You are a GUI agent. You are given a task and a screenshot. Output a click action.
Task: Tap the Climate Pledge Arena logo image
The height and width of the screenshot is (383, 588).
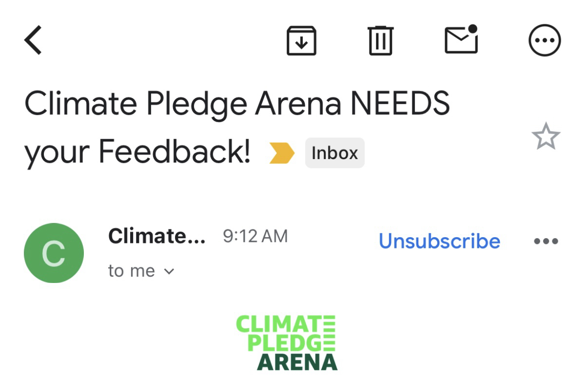pos(287,342)
